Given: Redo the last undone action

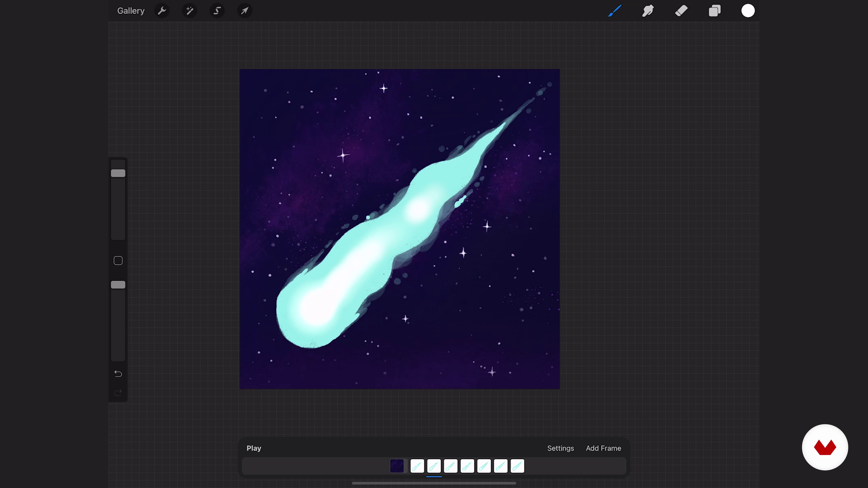Looking at the screenshot, I should tap(118, 393).
